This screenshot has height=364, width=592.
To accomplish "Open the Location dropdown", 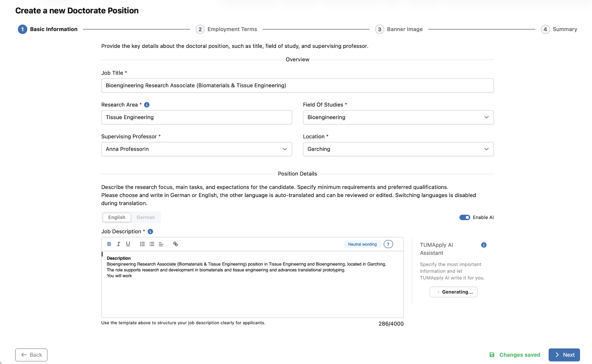I will coord(398,149).
